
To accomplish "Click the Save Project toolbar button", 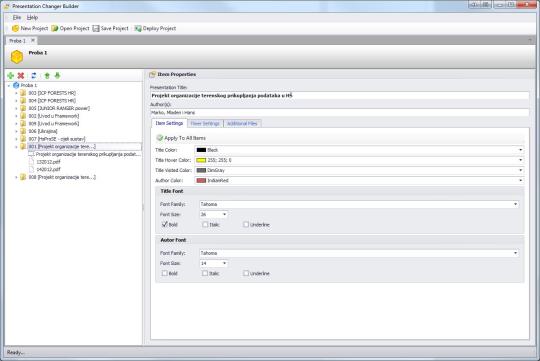I will tap(111, 28).
